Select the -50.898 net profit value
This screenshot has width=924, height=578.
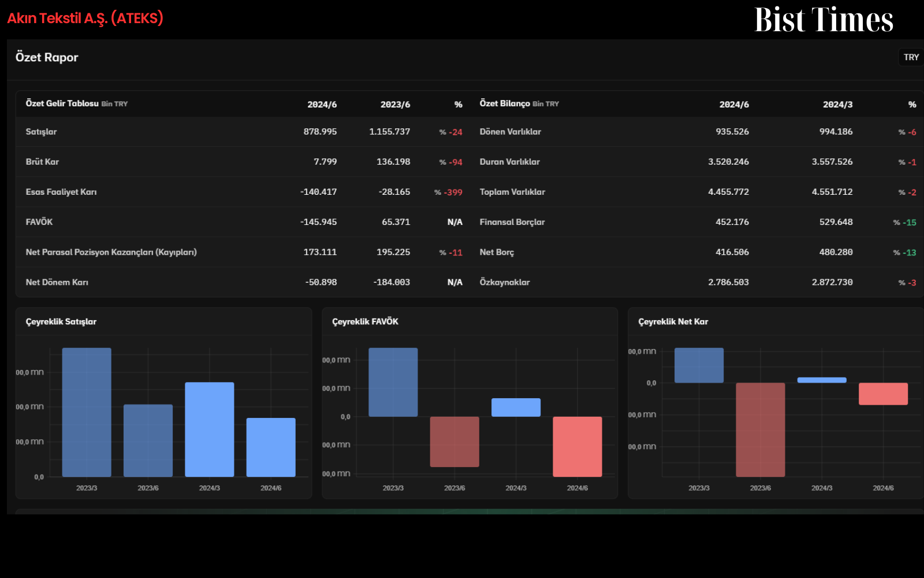click(x=321, y=282)
